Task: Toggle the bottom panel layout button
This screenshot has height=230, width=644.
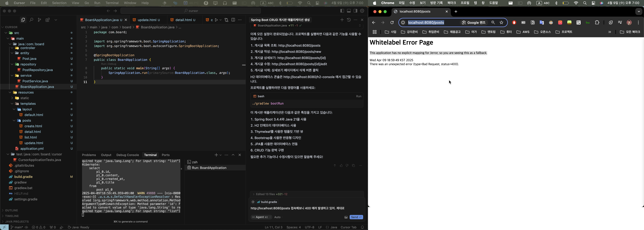Action: tap(349, 11)
